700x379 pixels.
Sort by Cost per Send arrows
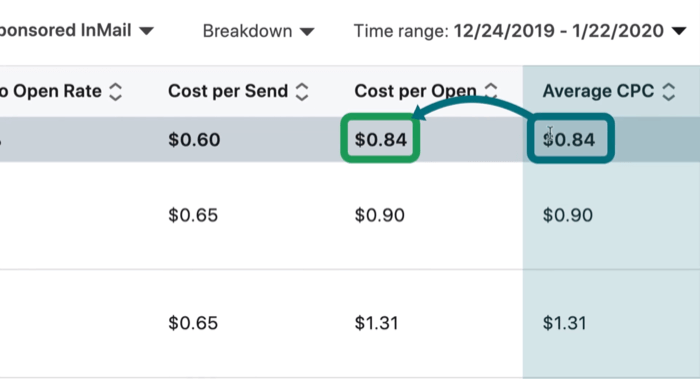click(302, 92)
